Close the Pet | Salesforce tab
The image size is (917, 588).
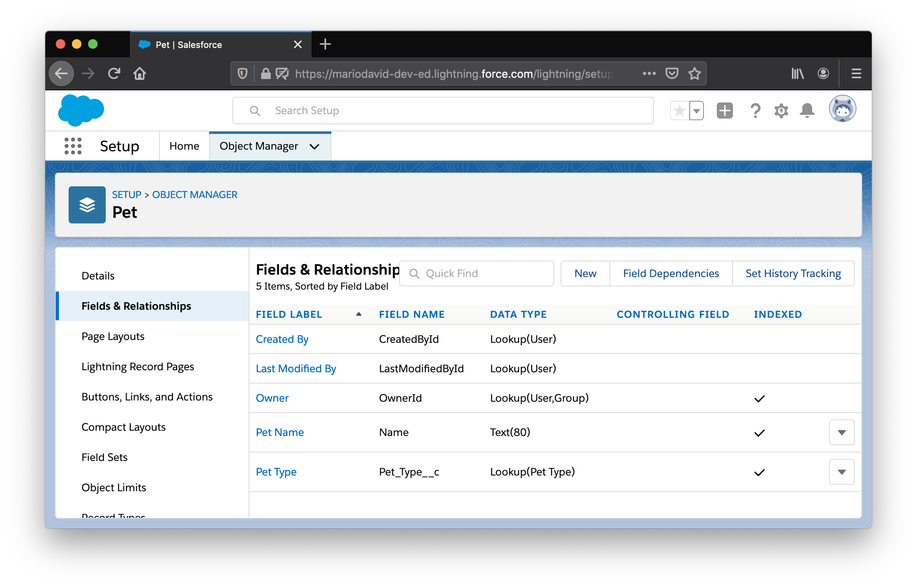pyautogui.click(x=298, y=44)
